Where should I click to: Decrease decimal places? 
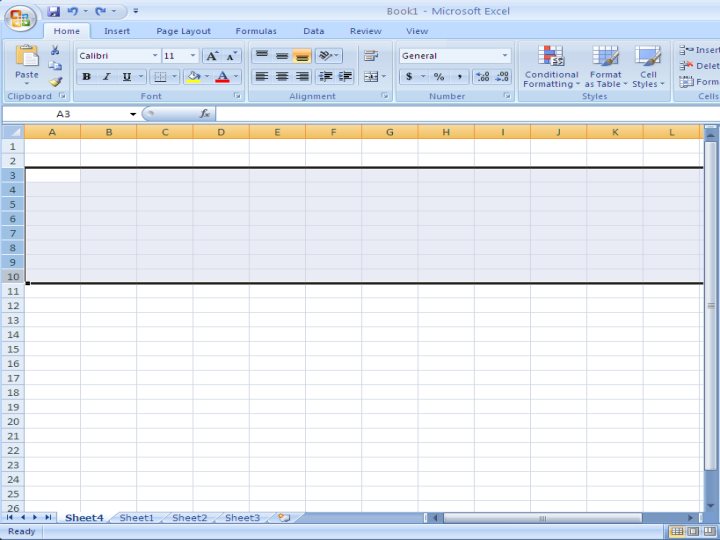(501, 77)
